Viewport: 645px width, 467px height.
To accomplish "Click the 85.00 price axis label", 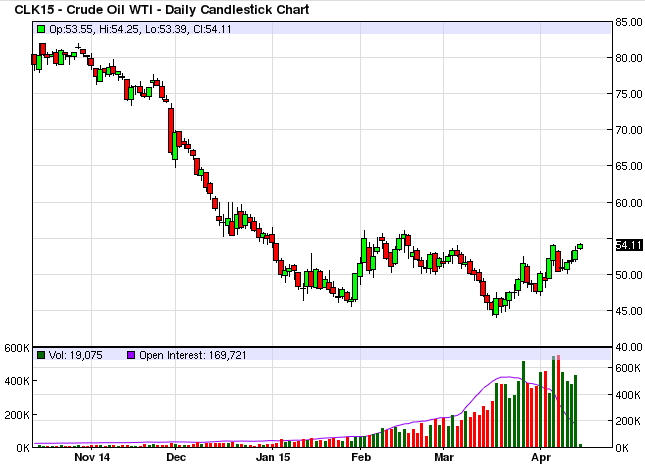I will pos(629,22).
